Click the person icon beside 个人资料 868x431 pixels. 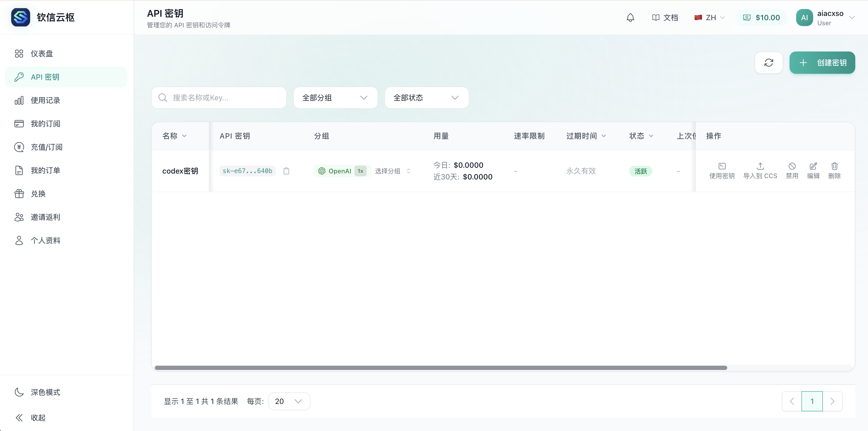[x=19, y=240]
